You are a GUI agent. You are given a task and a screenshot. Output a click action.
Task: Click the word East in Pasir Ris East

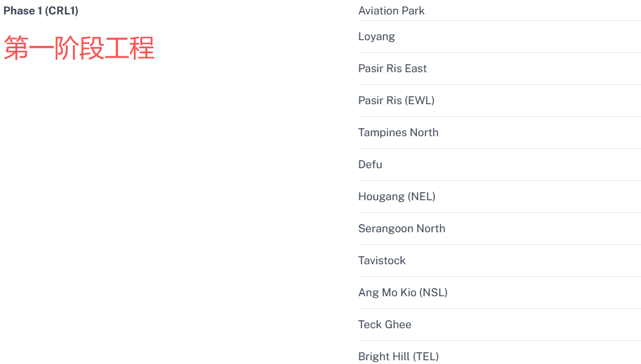click(x=416, y=68)
